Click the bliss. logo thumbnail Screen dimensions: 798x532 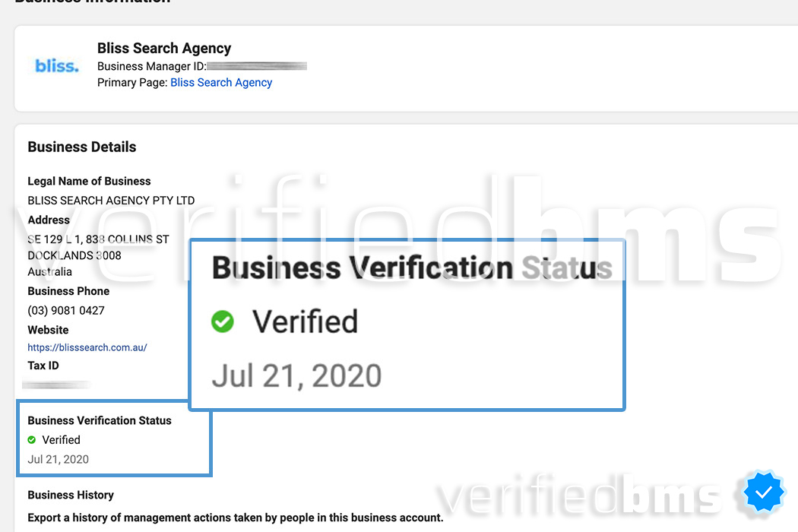click(x=57, y=66)
